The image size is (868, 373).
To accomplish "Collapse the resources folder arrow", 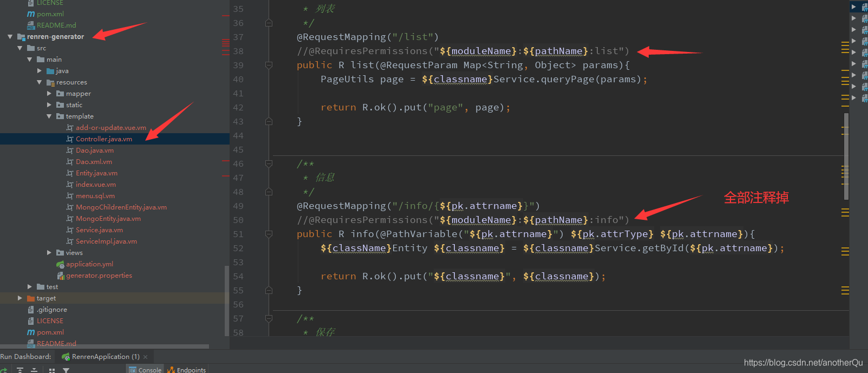I will 39,82.
